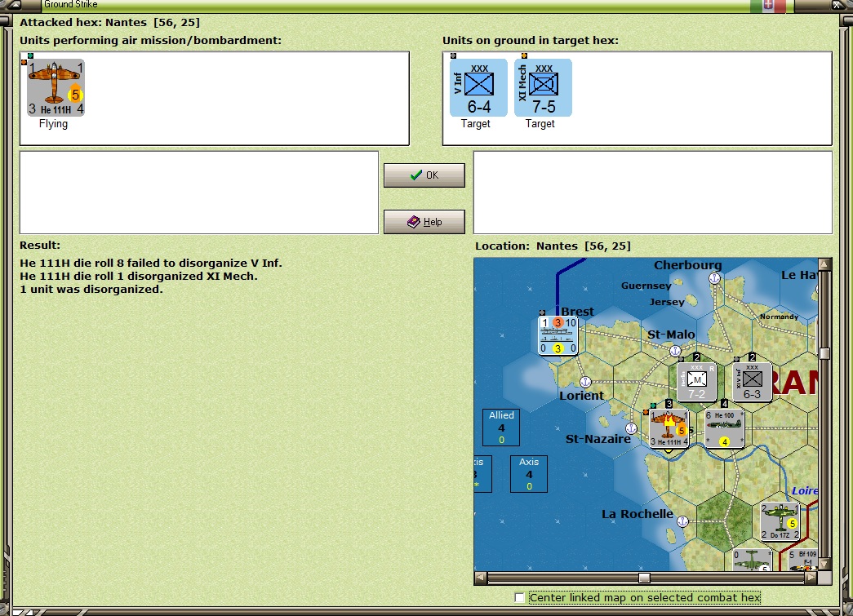The width and height of the screenshot is (853, 616).
Task: Click the Loire river label on map
Action: tap(805, 490)
